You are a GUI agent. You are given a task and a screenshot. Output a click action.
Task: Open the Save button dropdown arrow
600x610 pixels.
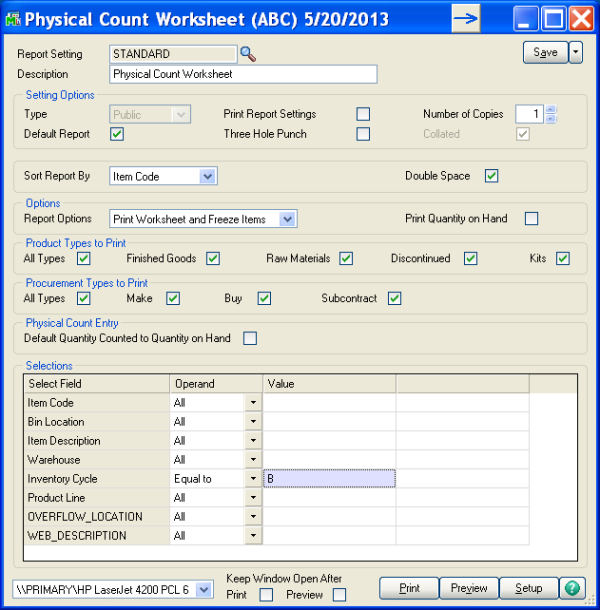[x=575, y=53]
